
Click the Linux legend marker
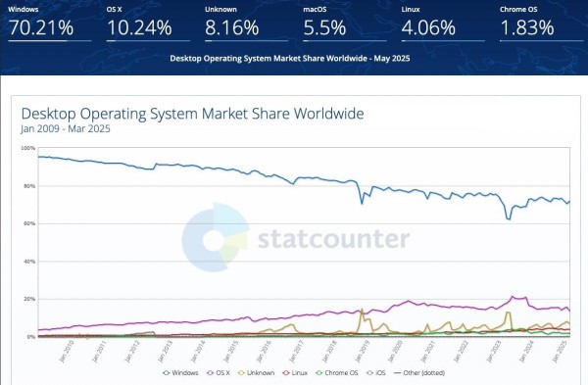(286, 373)
